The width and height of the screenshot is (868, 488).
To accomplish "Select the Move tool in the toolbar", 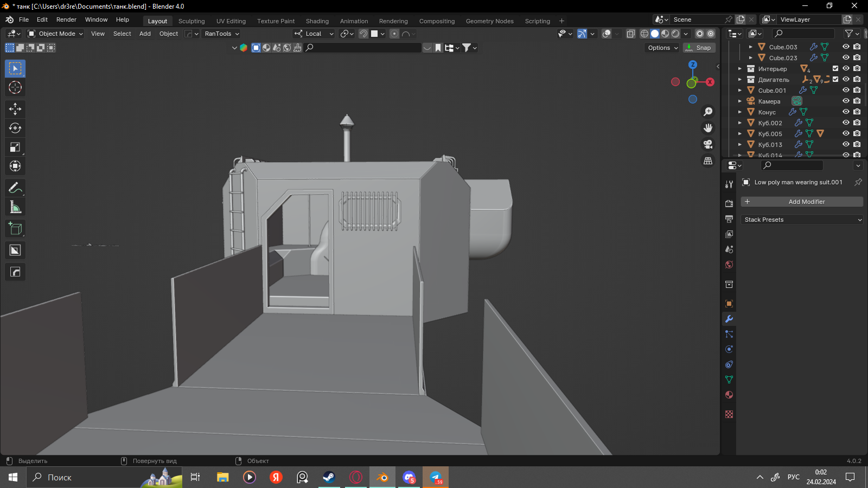I will pos(15,109).
